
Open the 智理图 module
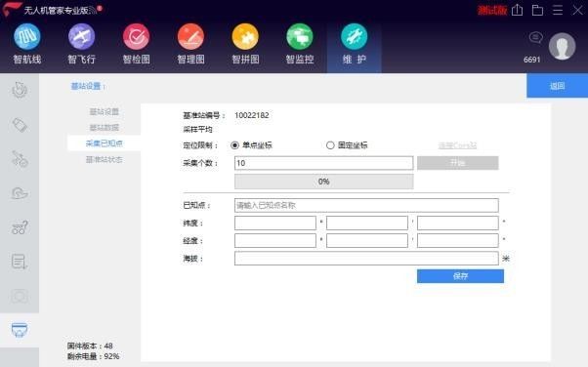point(190,44)
